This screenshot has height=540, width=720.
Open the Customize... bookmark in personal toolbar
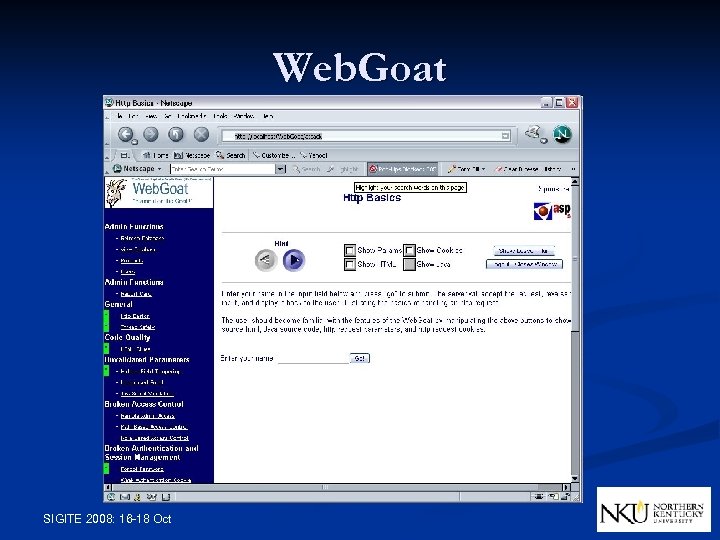click(274, 155)
